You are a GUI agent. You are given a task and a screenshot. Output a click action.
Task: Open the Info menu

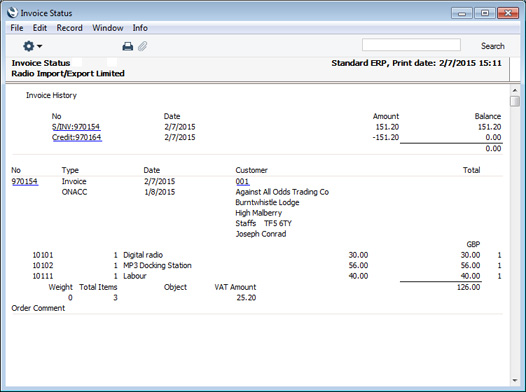(x=140, y=28)
